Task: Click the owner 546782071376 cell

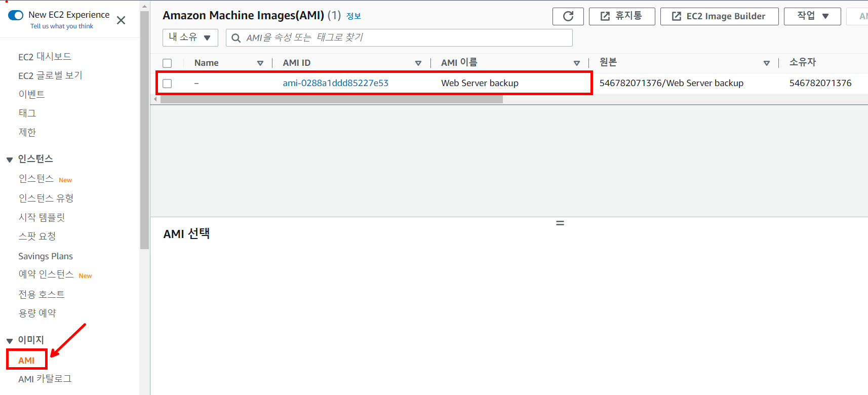Action: coord(820,83)
